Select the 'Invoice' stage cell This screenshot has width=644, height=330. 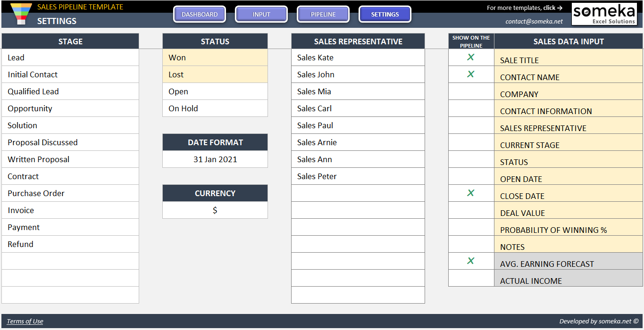(x=70, y=210)
